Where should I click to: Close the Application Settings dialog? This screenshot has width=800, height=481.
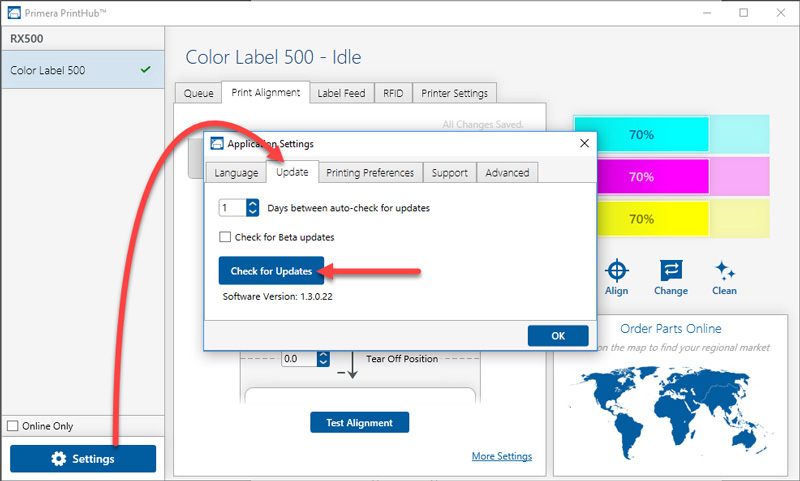click(584, 143)
